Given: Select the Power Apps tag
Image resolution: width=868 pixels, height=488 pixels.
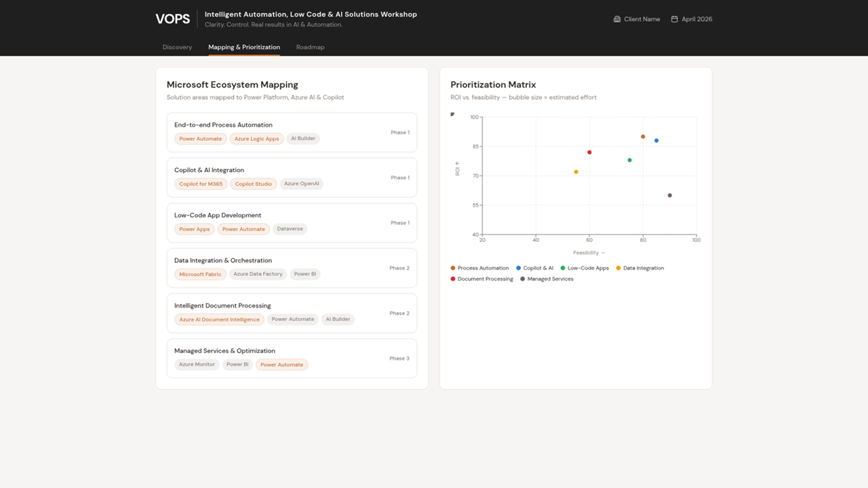Looking at the screenshot, I should click(x=195, y=229).
